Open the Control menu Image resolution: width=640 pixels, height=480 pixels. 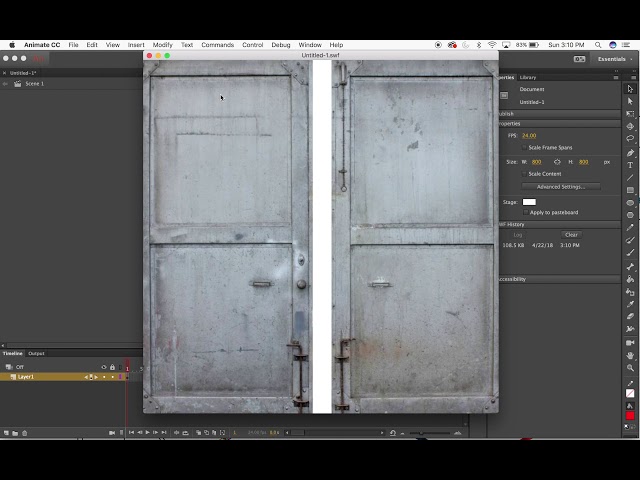click(253, 45)
